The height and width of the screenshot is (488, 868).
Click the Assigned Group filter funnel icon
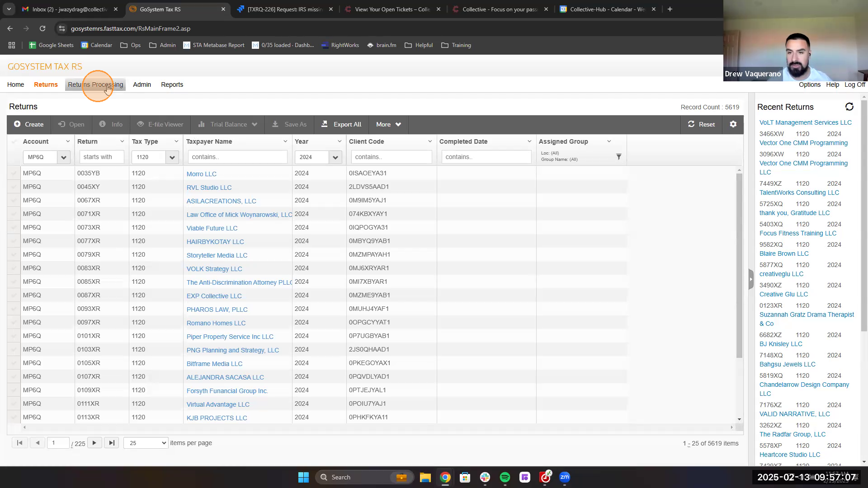618,157
